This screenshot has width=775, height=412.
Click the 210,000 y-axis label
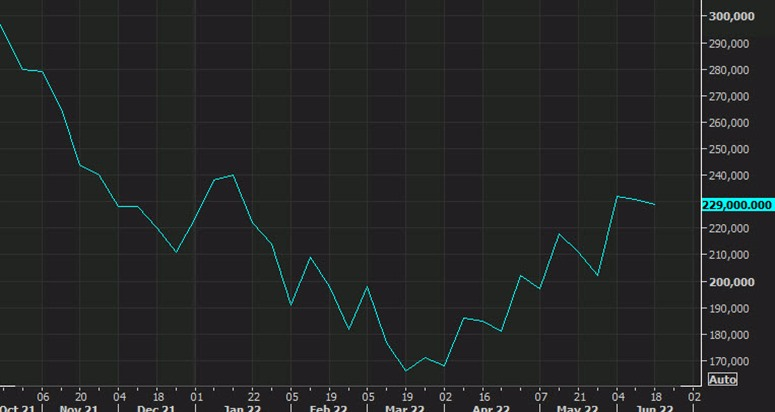(x=729, y=255)
